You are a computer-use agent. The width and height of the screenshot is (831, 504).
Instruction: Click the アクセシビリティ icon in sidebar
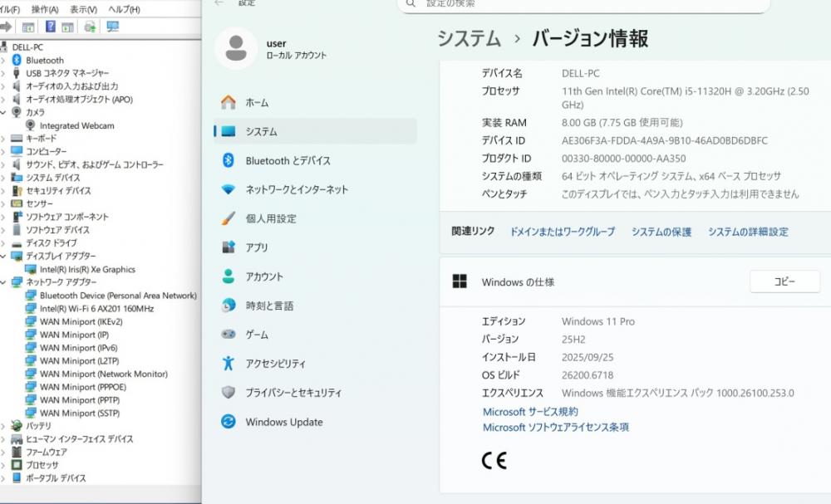click(x=229, y=364)
